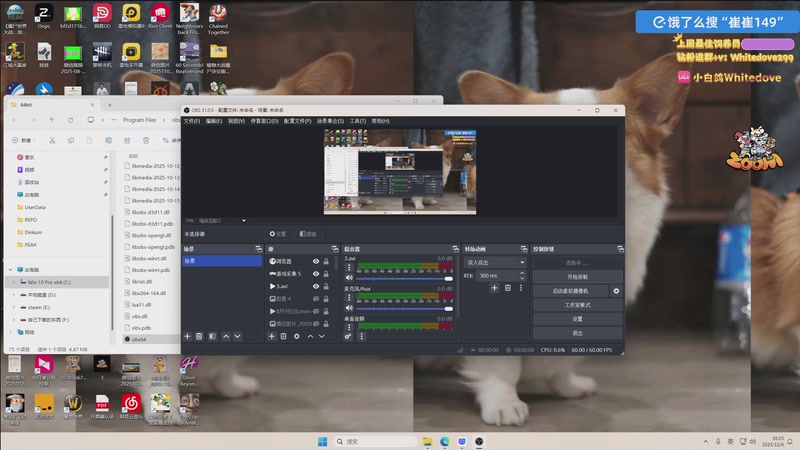Mute the Mic/Aux audio track
The height and width of the screenshot is (450, 800).
coord(349,308)
